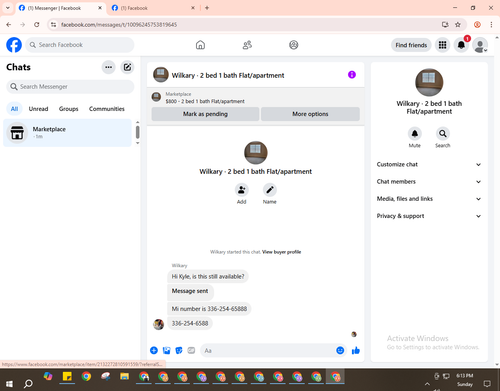
Task: Open Windows notification center icon
Action: click(487, 384)
